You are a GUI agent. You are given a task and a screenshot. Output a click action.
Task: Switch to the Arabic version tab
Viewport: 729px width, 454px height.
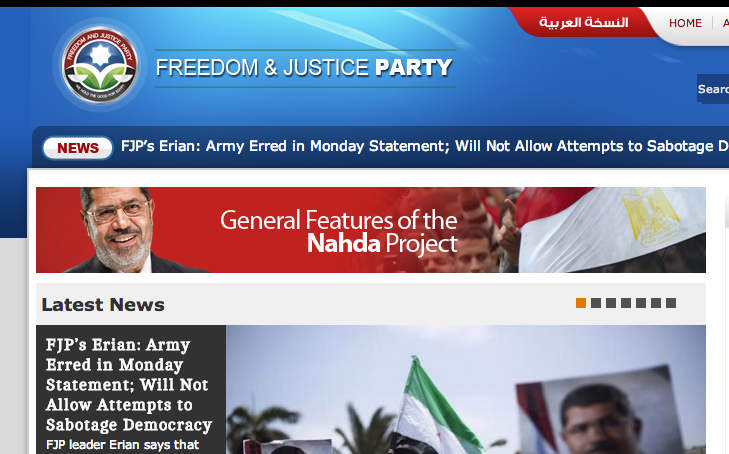tap(583, 22)
